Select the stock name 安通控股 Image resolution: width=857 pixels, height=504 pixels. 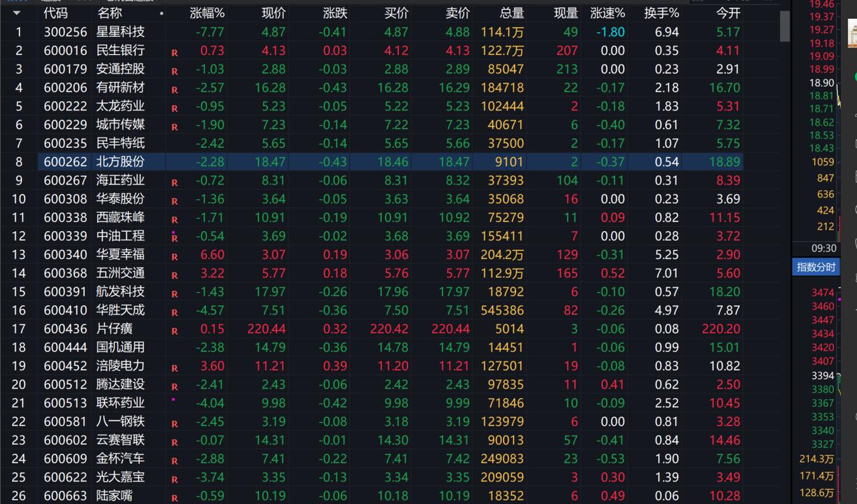[121, 69]
